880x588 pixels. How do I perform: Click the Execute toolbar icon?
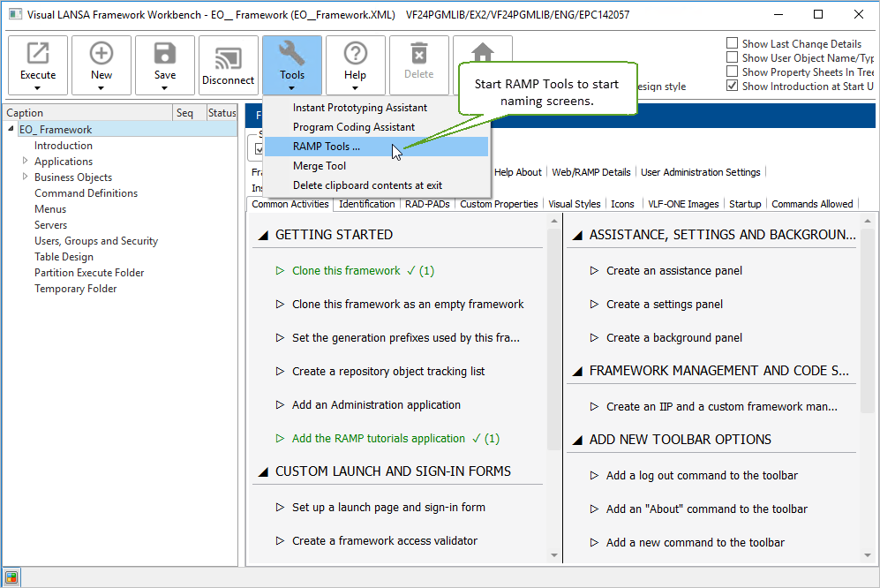38,55
